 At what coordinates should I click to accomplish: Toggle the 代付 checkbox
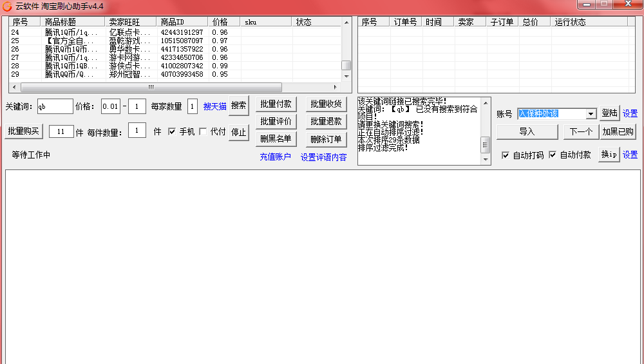click(x=203, y=131)
